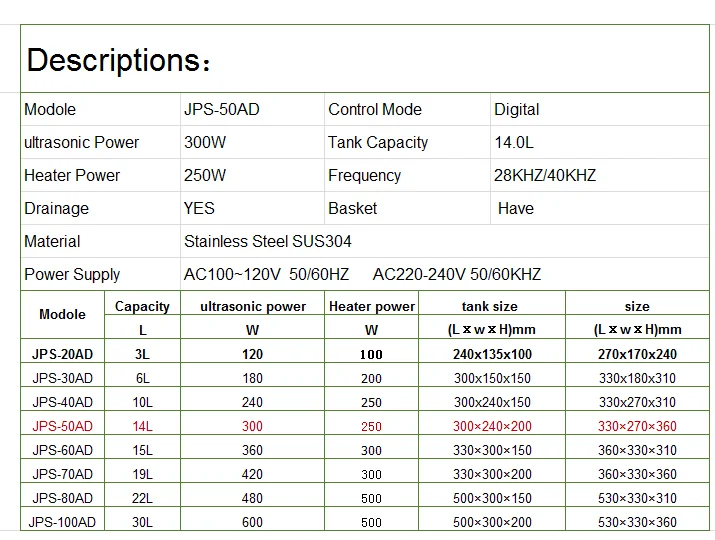Screen dimensions: 715x540
Task: Click the 'Basket' label
Action: point(352,208)
